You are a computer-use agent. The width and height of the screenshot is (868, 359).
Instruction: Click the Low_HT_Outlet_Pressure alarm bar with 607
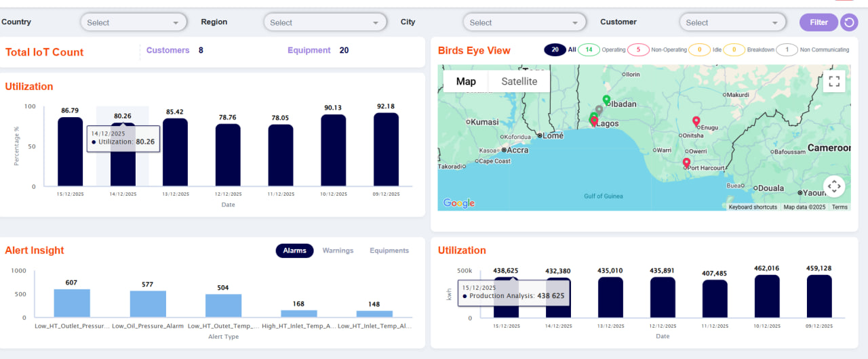pos(72,303)
